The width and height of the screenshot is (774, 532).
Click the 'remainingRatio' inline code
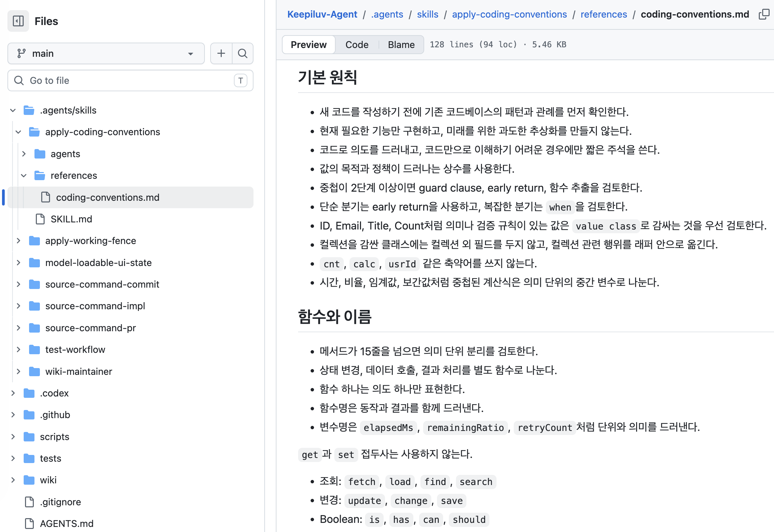(x=465, y=428)
